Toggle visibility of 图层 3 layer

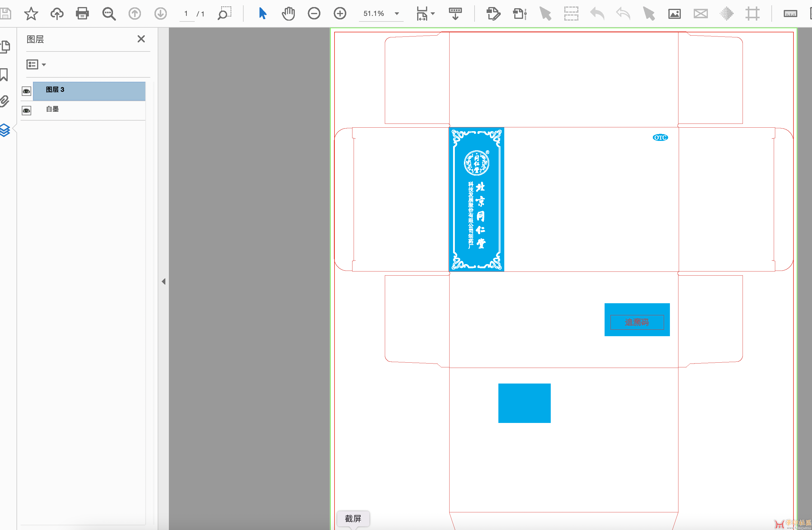click(26, 91)
